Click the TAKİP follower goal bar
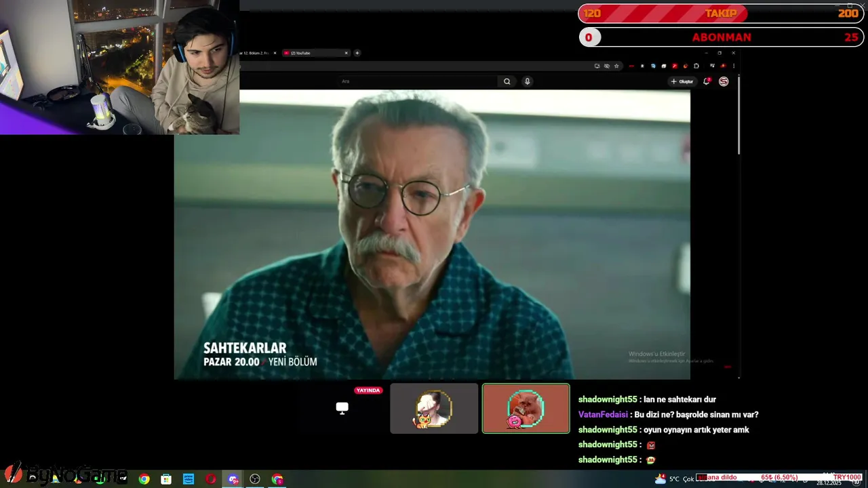Screen dimensions: 868x488 [x=720, y=14]
